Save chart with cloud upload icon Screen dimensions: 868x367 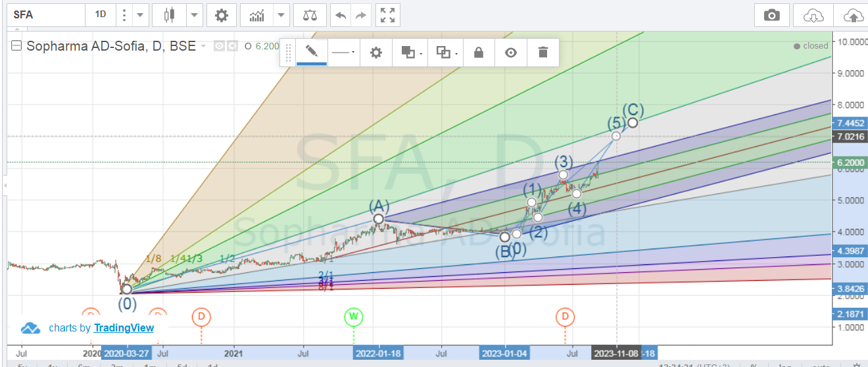click(x=852, y=15)
